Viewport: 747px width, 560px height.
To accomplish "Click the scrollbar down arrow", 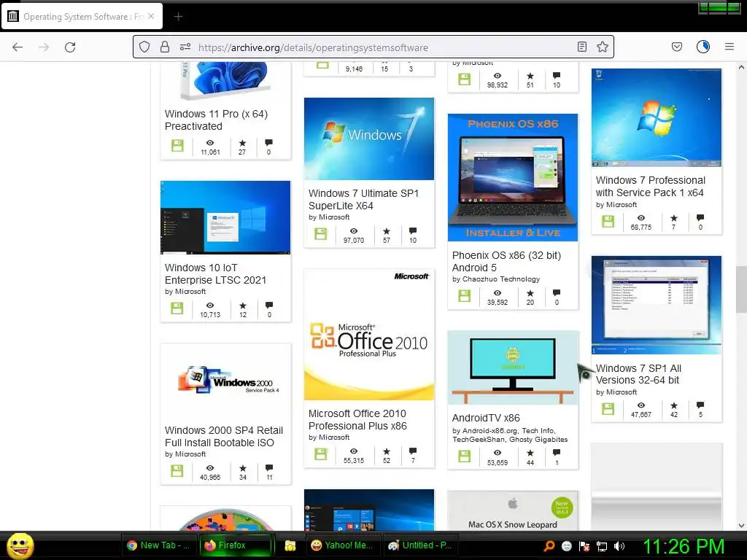I will [741, 525].
